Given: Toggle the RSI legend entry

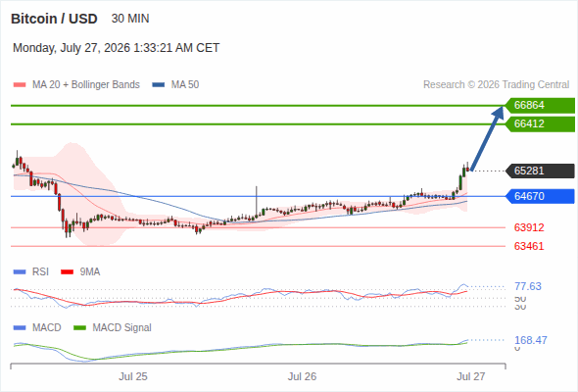Looking at the screenshot, I should 31,271.
